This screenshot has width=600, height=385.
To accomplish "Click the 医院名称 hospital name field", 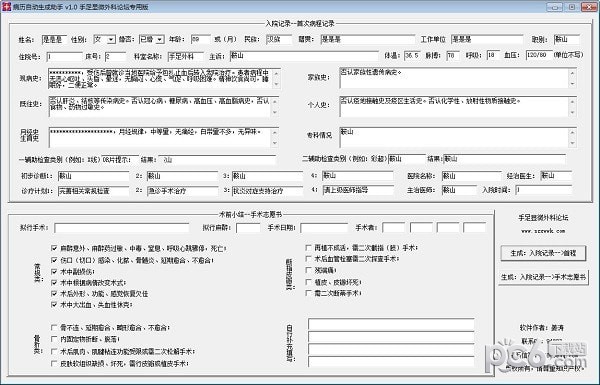I will tap(471, 176).
